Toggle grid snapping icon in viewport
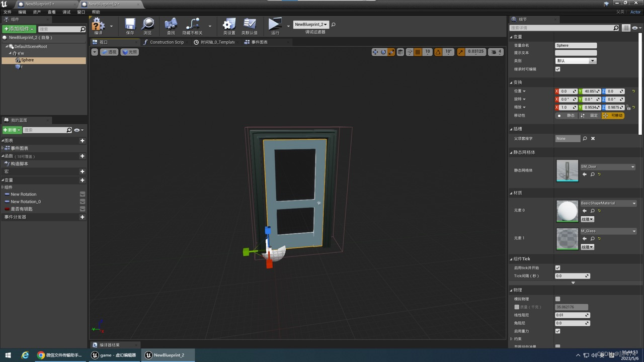Image resolution: width=644 pixels, height=362 pixels. tap(418, 52)
